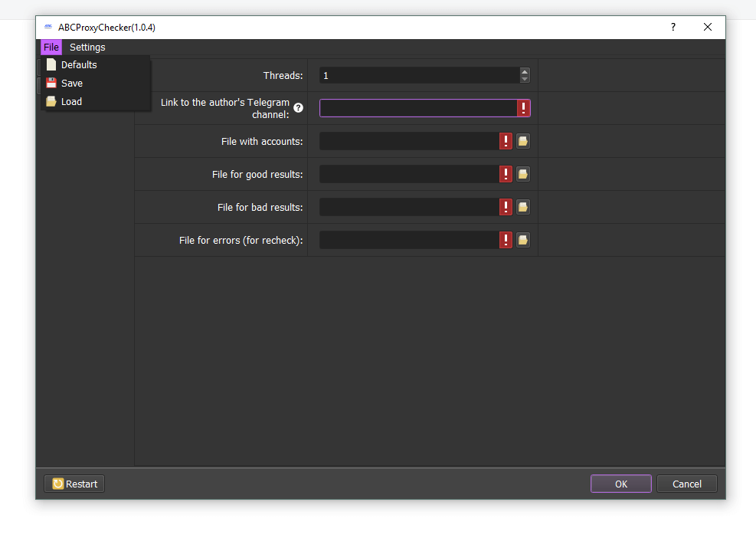Click red exclamation icon for File with accounts

click(506, 141)
